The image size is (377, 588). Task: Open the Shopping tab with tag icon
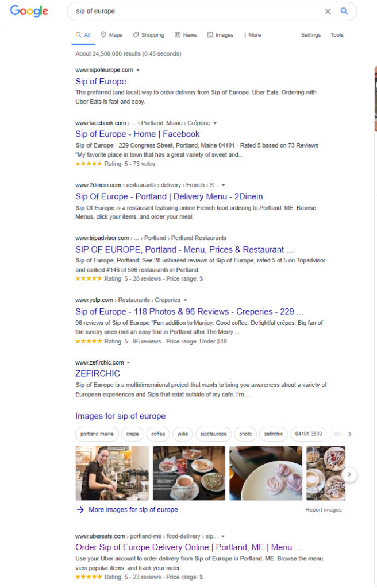[148, 35]
